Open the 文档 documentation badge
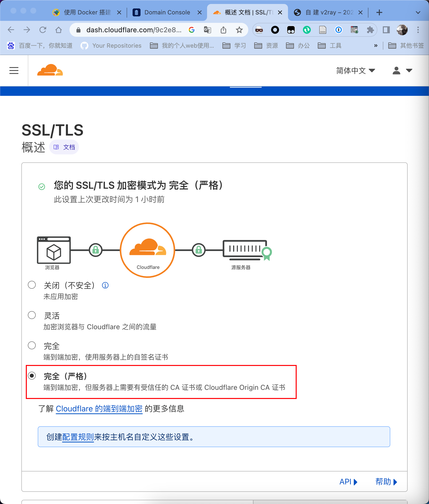 pyautogui.click(x=64, y=147)
